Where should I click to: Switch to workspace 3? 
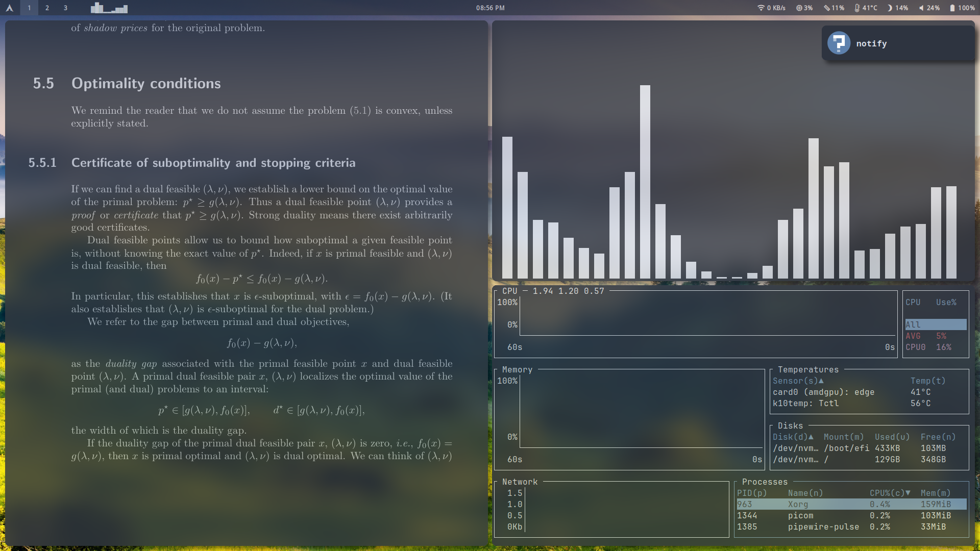pos(65,8)
